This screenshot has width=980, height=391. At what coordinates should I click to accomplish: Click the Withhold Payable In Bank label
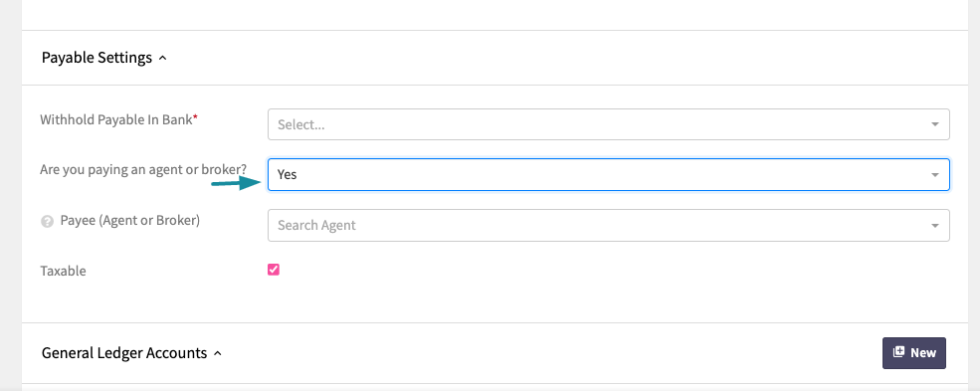(118, 119)
